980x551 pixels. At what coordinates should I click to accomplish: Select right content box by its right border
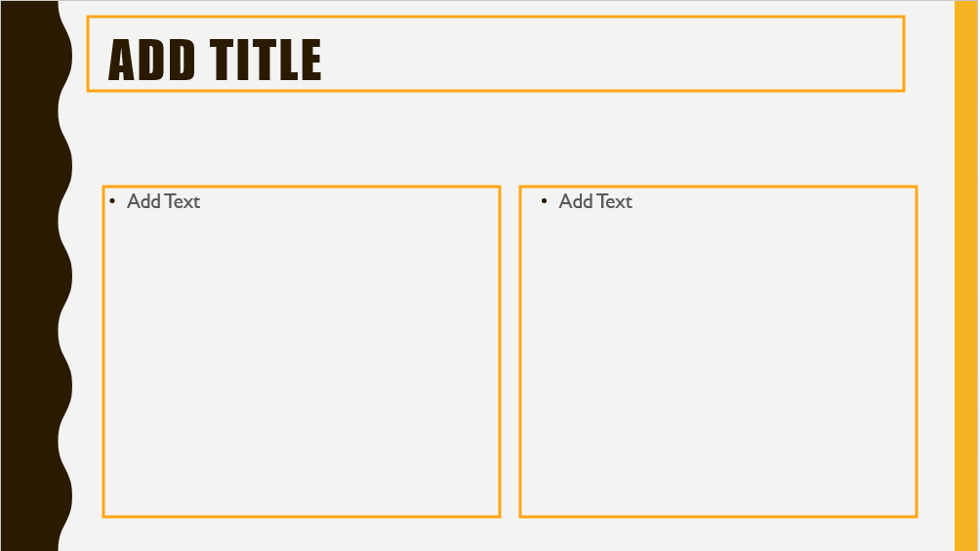click(917, 352)
